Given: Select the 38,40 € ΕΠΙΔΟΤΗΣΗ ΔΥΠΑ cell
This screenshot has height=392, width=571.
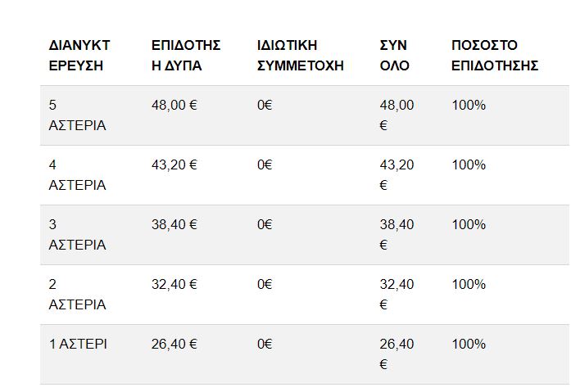Looking at the screenshot, I should tap(174, 225).
